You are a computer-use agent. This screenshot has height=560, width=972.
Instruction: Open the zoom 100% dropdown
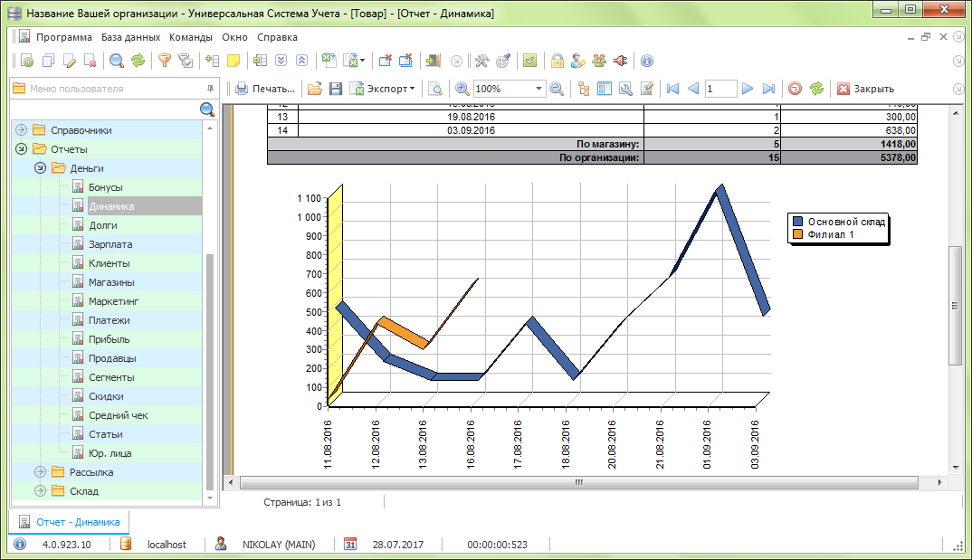point(538,89)
